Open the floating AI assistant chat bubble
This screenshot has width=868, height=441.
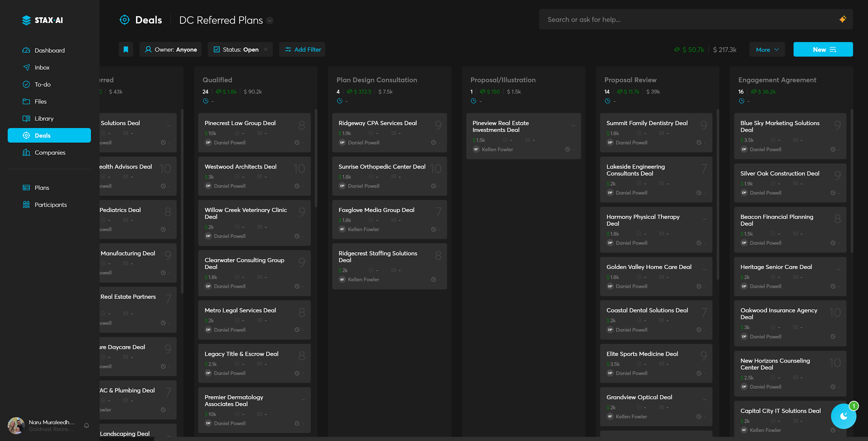click(843, 416)
